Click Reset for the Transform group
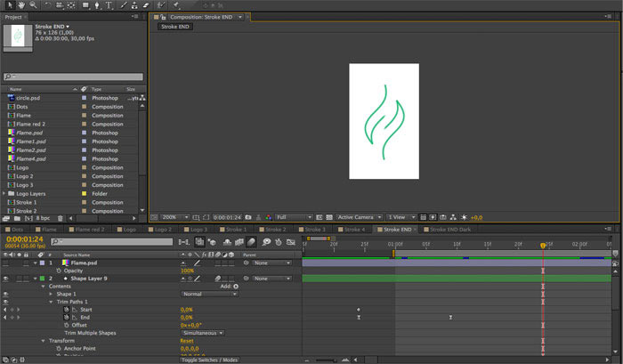 [187, 341]
